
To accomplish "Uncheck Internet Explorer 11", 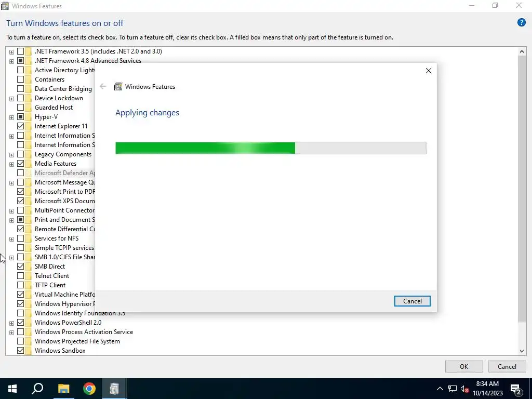I will (20, 126).
